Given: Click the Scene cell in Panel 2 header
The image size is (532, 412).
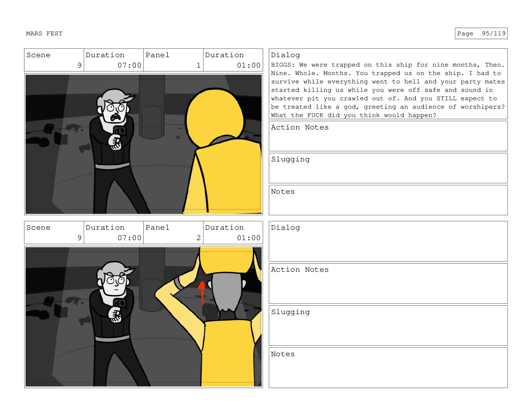Looking at the screenshot, I should click(x=54, y=232).
